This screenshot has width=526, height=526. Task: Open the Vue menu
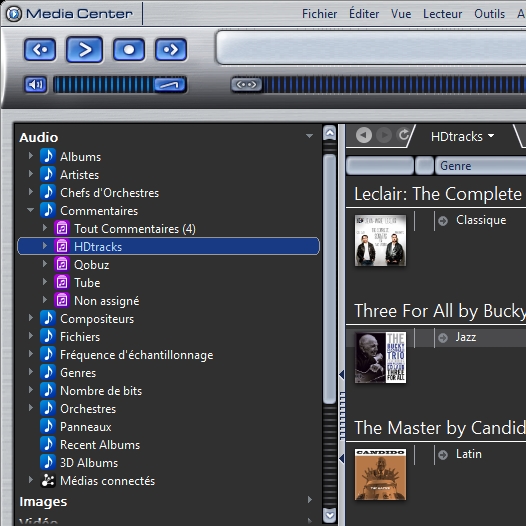401,14
